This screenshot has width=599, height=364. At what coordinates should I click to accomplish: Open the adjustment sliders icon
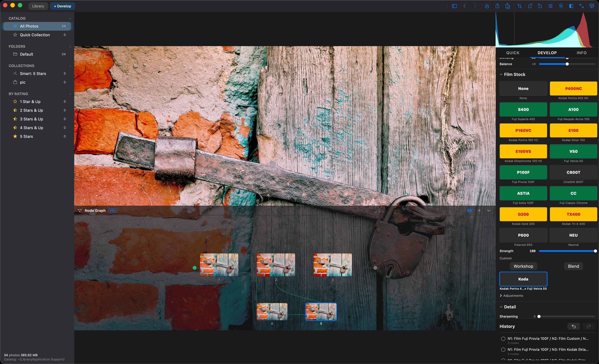click(x=551, y=6)
